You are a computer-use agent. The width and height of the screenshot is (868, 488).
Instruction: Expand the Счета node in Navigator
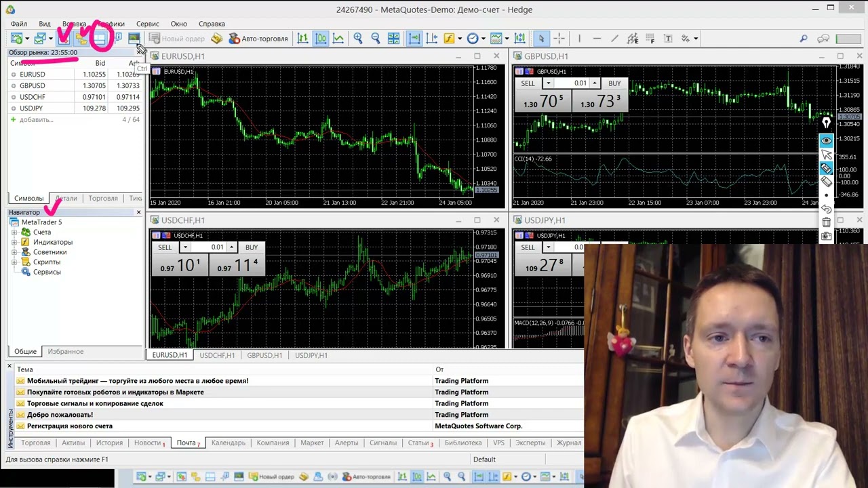coord(14,232)
